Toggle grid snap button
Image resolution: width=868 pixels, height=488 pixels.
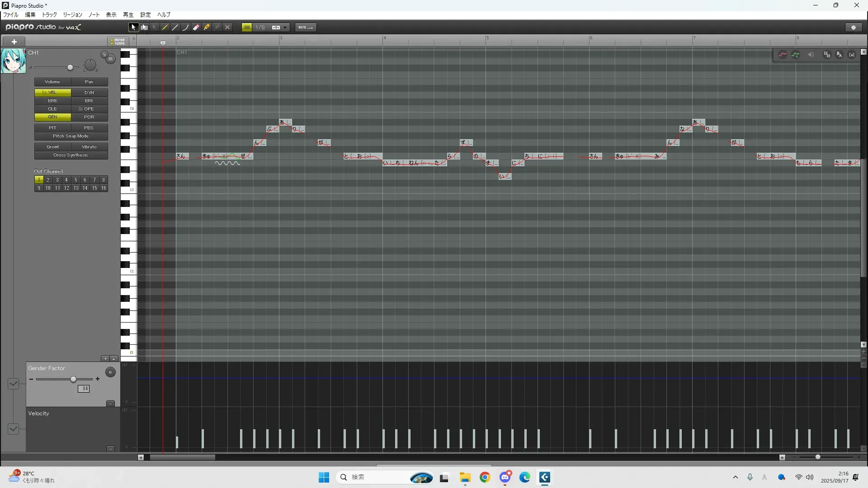tap(247, 28)
